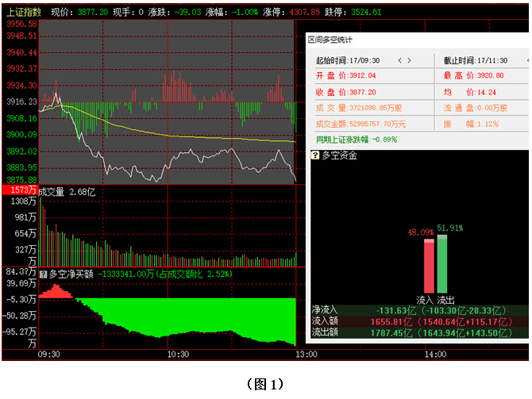
Task: Click the help icon beside 多空资金
Action: point(313,155)
